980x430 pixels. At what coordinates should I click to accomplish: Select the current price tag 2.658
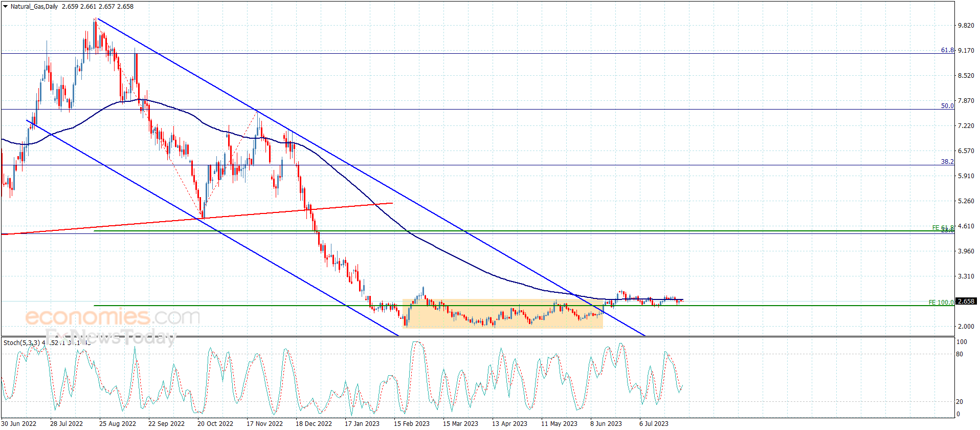966,302
